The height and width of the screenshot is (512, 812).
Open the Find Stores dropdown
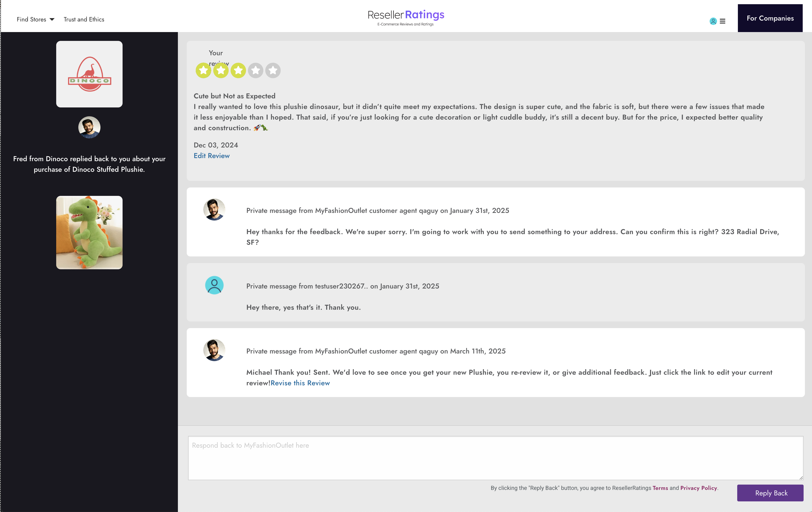tap(35, 19)
